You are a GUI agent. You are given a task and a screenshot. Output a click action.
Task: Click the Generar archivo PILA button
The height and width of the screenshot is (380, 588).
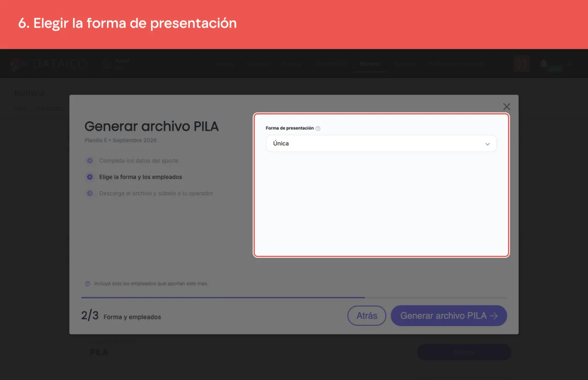click(x=449, y=316)
